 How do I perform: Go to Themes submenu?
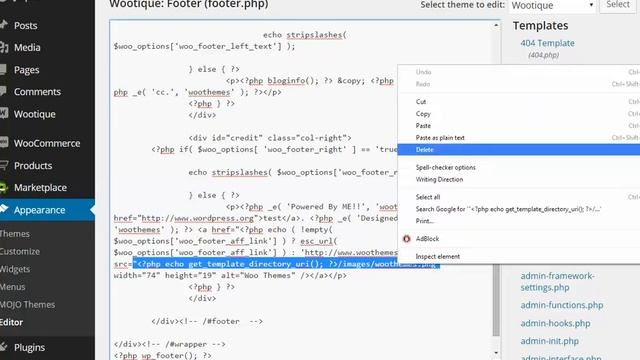(15, 234)
